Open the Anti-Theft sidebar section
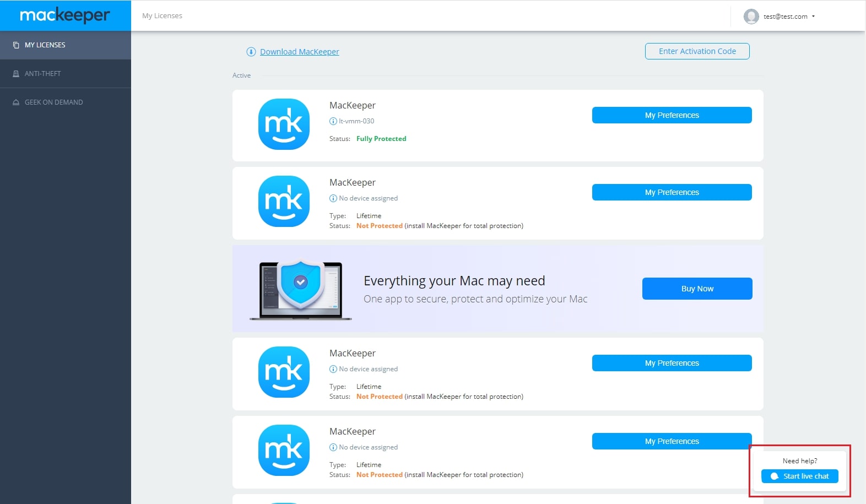The image size is (866, 504). coord(66,74)
